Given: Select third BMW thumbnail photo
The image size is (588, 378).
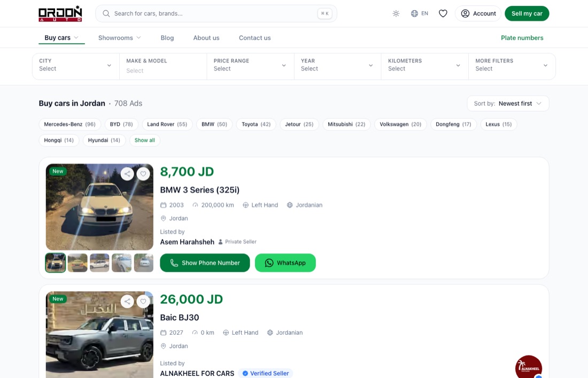Looking at the screenshot, I should (x=99, y=263).
